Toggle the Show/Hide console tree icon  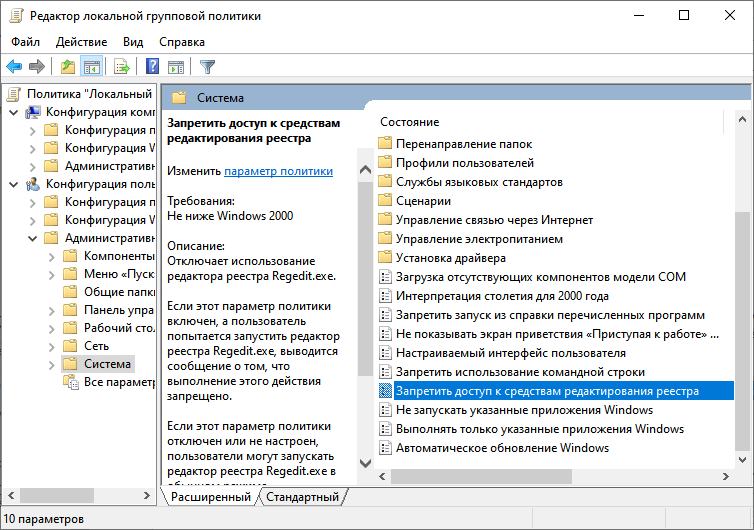point(91,66)
